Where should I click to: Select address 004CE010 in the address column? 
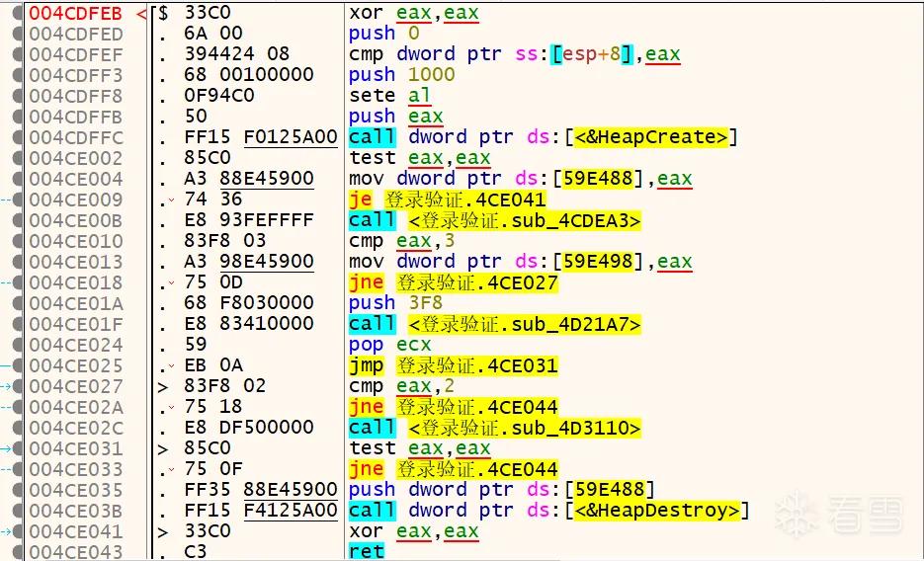coord(76,241)
